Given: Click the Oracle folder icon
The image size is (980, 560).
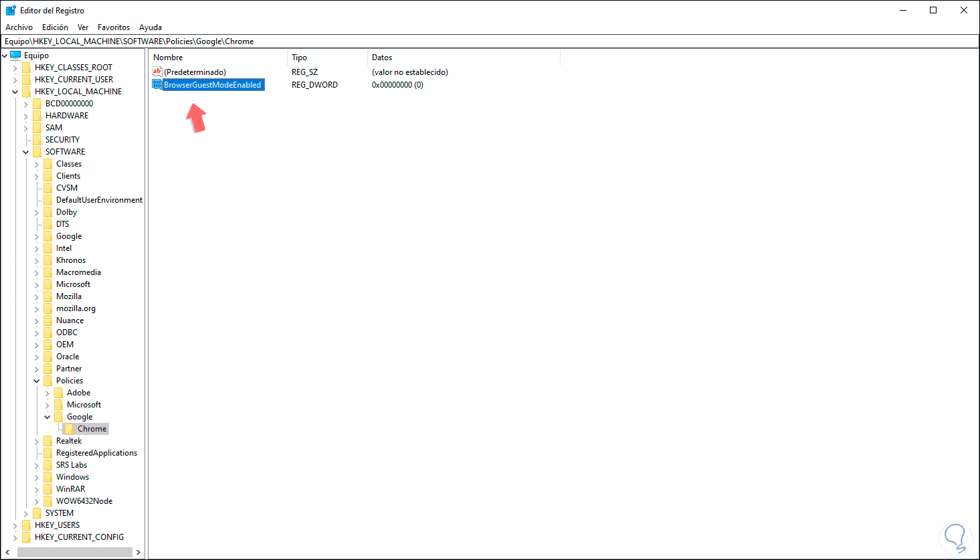Looking at the screenshot, I should (x=47, y=357).
